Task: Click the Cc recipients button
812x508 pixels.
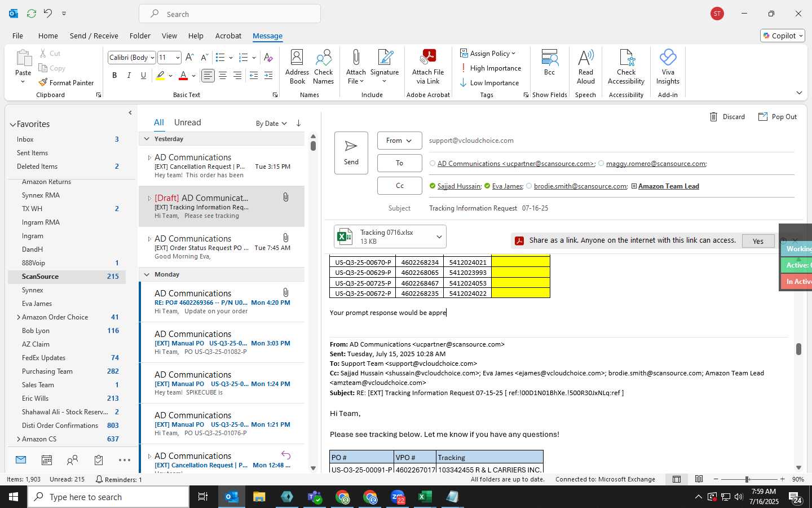Action: point(400,186)
